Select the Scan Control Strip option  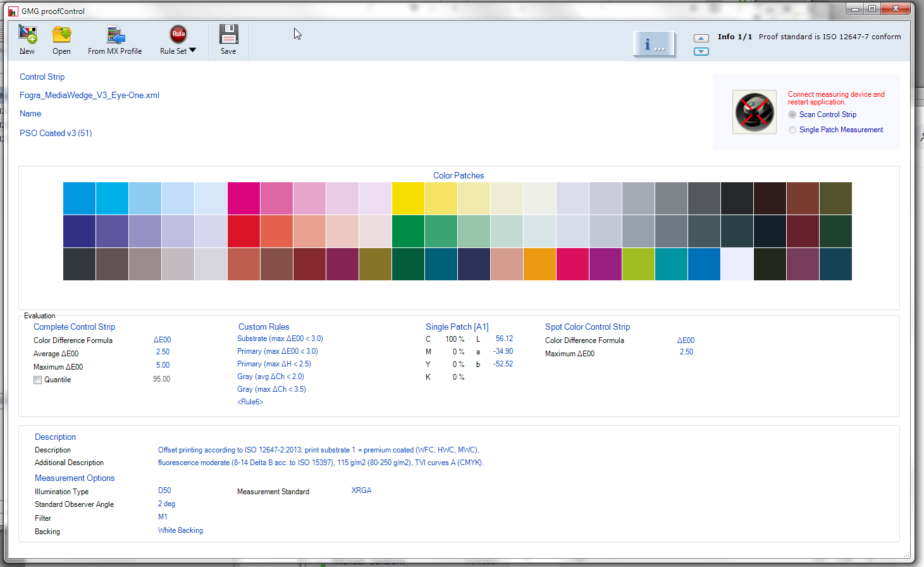click(x=792, y=115)
